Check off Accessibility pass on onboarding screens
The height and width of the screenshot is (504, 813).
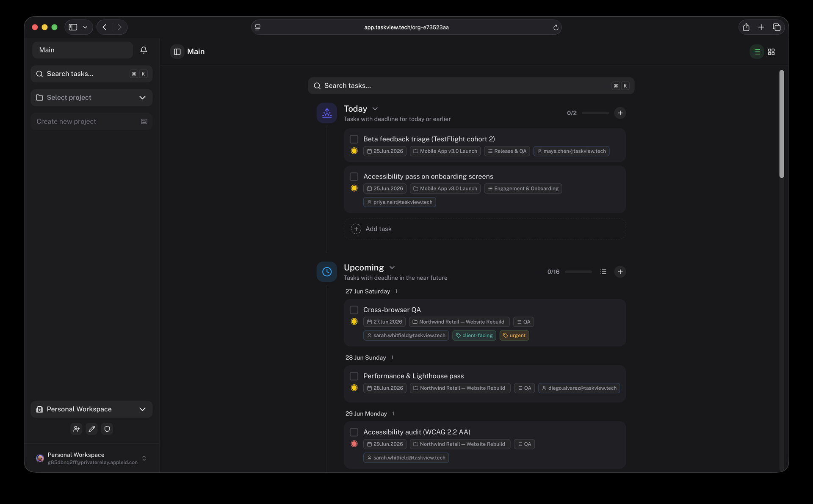pyautogui.click(x=354, y=176)
